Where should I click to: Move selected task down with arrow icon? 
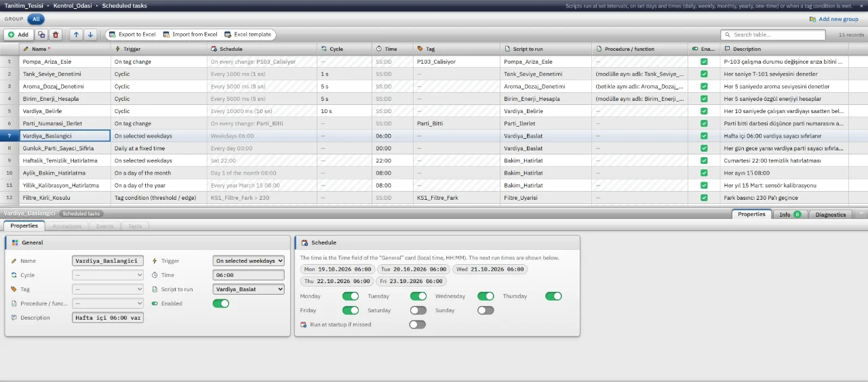pyautogui.click(x=90, y=35)
